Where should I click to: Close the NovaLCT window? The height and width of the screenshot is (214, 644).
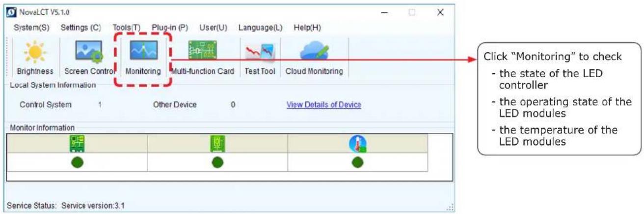pos(440,12)
